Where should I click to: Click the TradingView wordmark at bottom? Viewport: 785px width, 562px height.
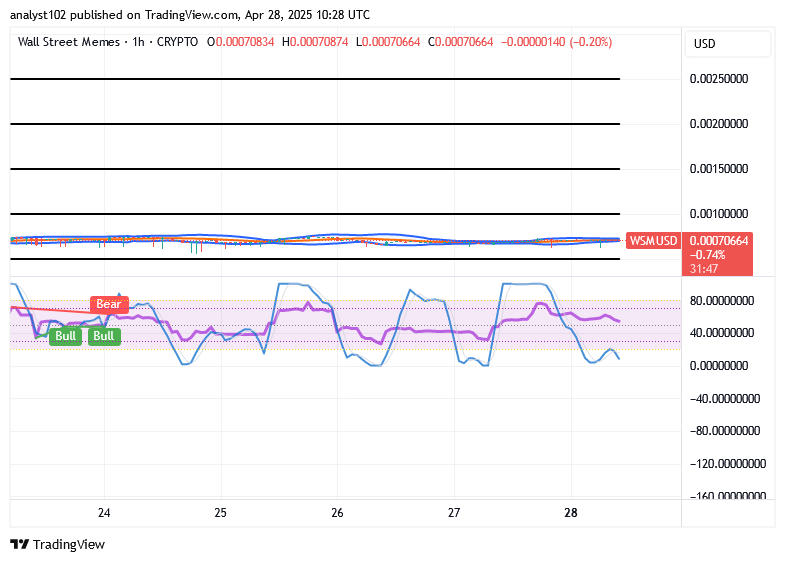[69, 544]
